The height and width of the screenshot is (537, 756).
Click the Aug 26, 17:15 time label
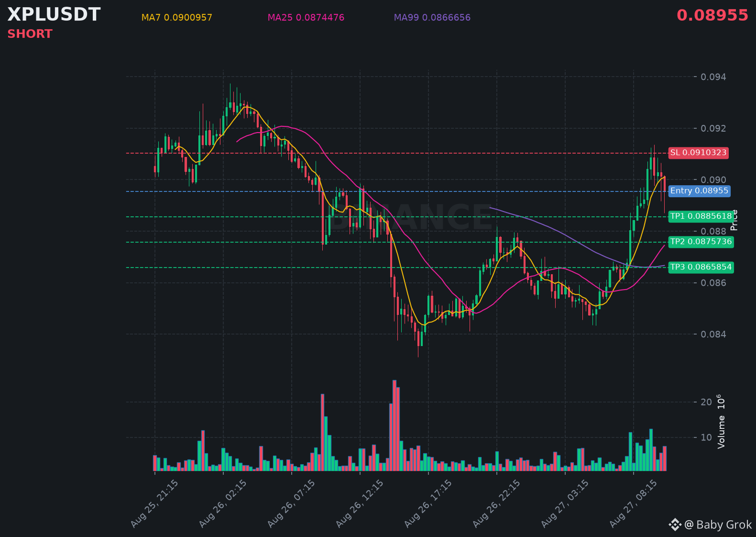pyautogui.click(x=428, y=503)
